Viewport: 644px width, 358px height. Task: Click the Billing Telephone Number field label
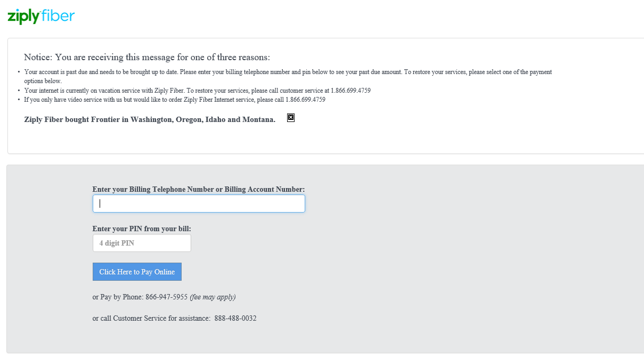tap(199, 189)
